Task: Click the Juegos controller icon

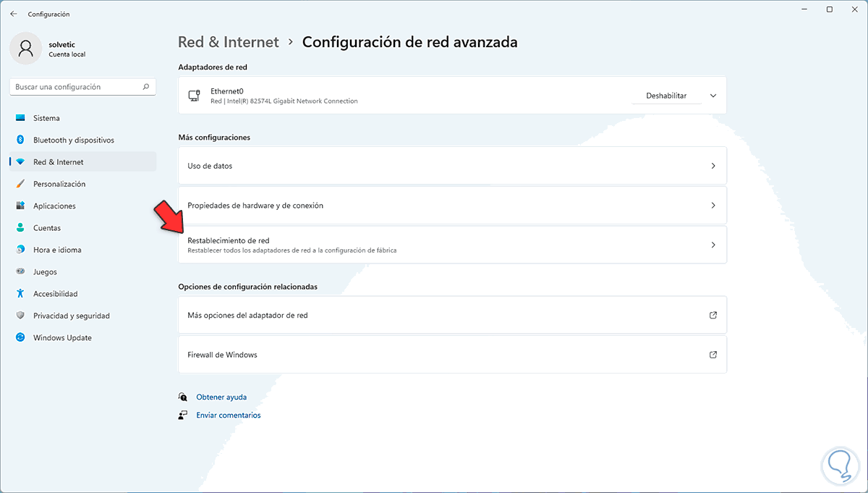Action: [x=20, y=272]
